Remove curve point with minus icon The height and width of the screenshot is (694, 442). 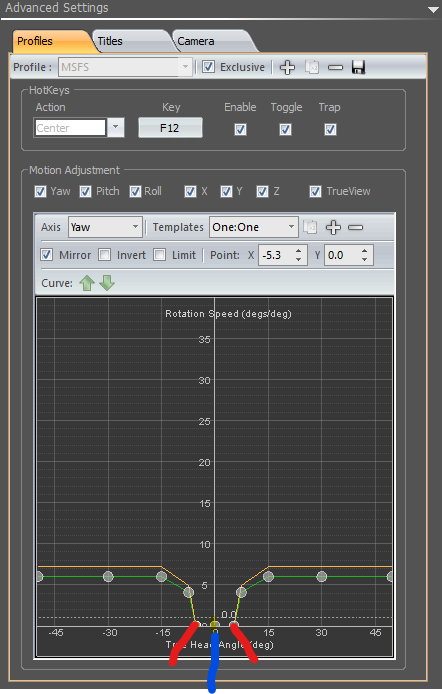[x=355, y=227]
